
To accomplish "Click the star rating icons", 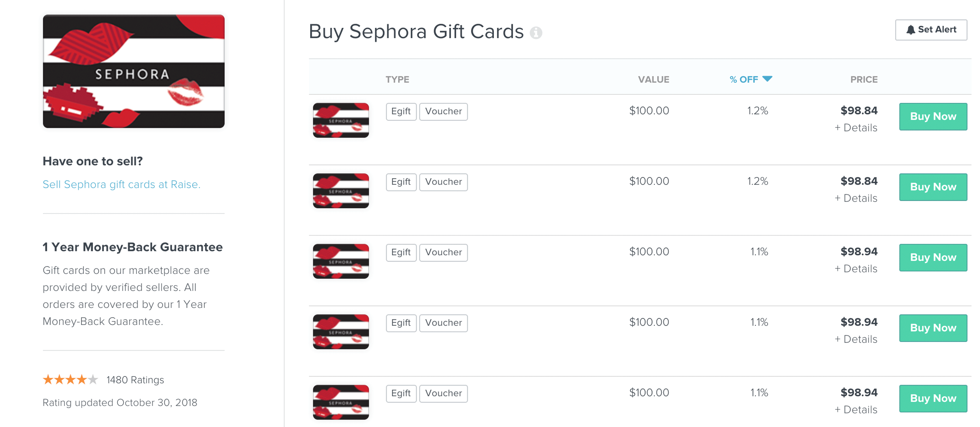I will click(x=70, y=380).
